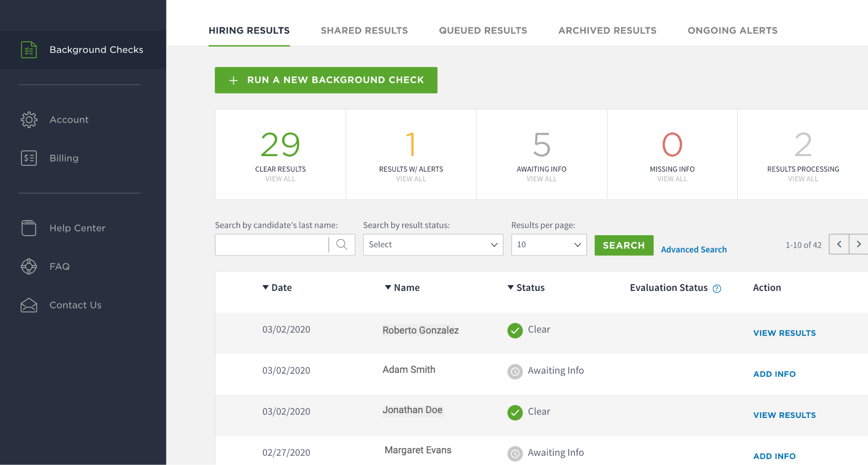Go to previous page with left arrow

pyautogui.click(x=839, y=244)
